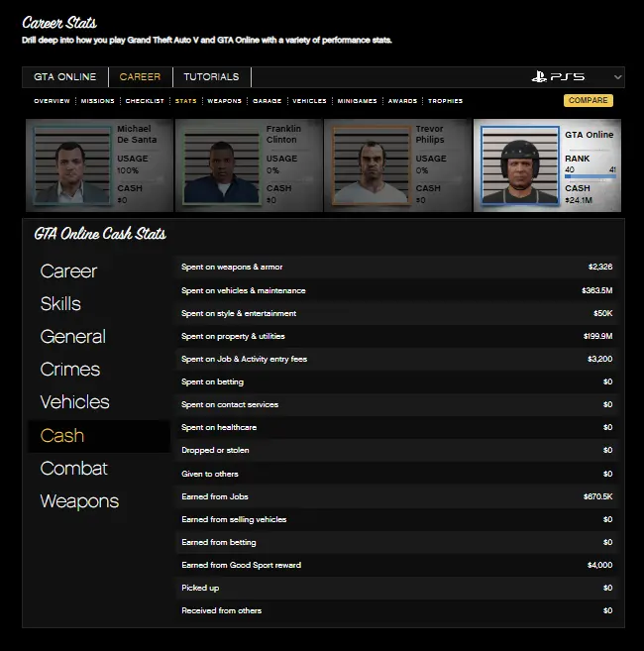Viewport: 644px width, 651px height.
Task: Click 'Earned from Good Sport reward' row
Action: (397, 565)
